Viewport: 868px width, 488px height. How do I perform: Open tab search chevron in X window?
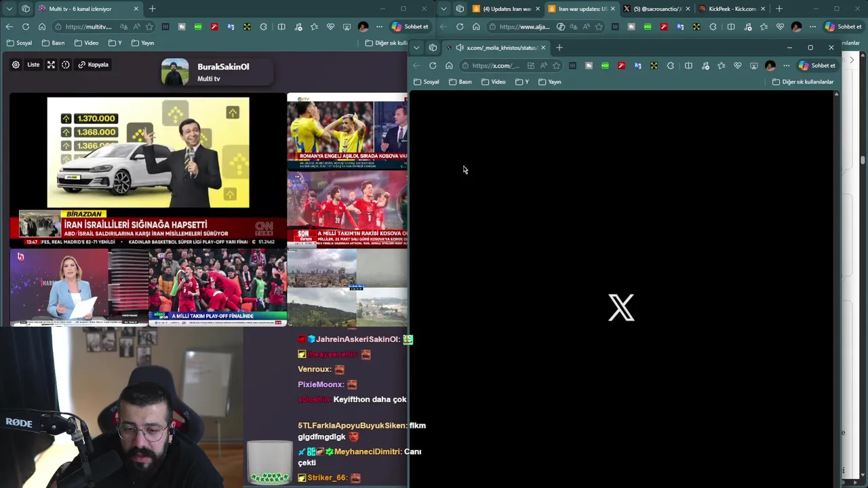(x=416, y=47)
